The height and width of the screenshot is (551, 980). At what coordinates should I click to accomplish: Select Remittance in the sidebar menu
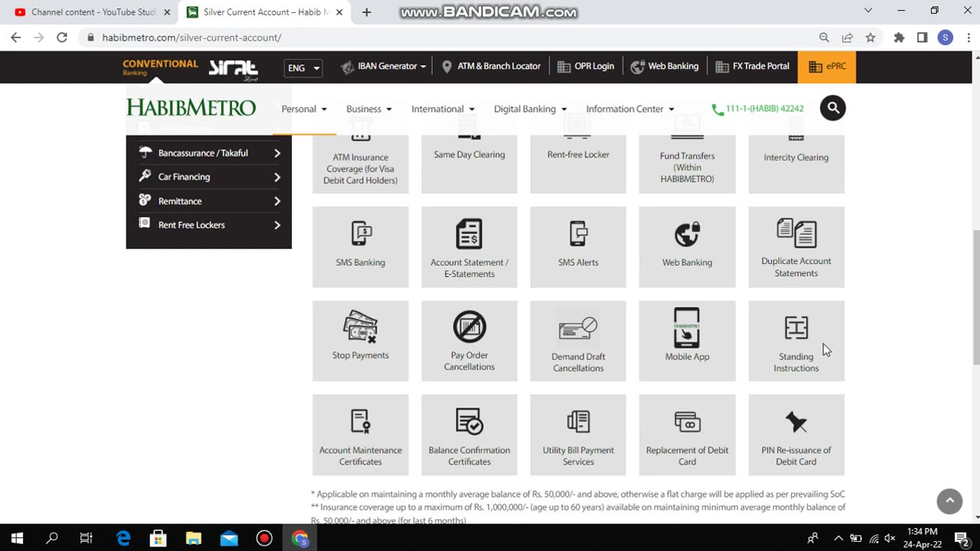209,201
